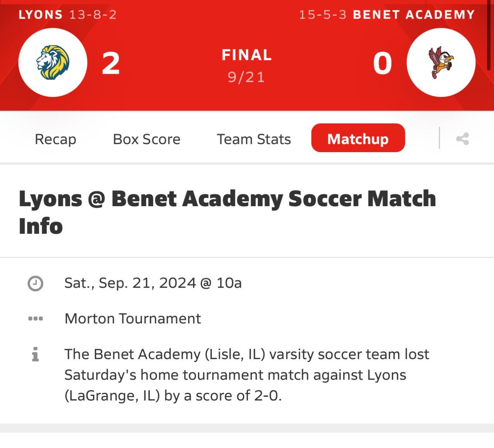Screen dimensions: 494x448
Task: Click the info icon beside the match summary
Action: point(36,354)
